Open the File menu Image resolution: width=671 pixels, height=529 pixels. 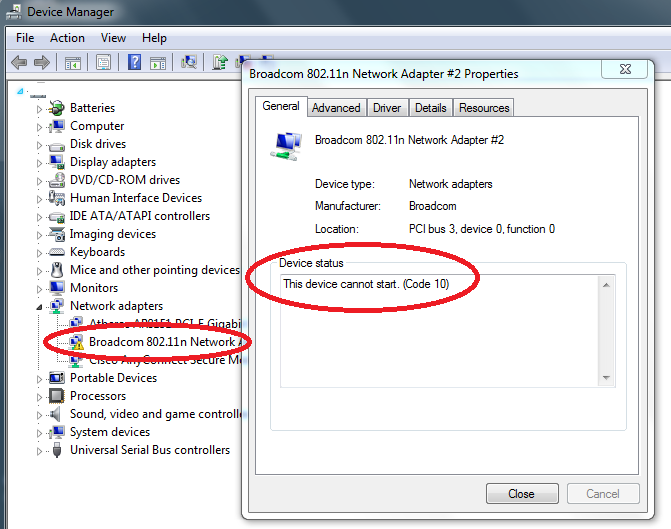click(x=25, y=38)
